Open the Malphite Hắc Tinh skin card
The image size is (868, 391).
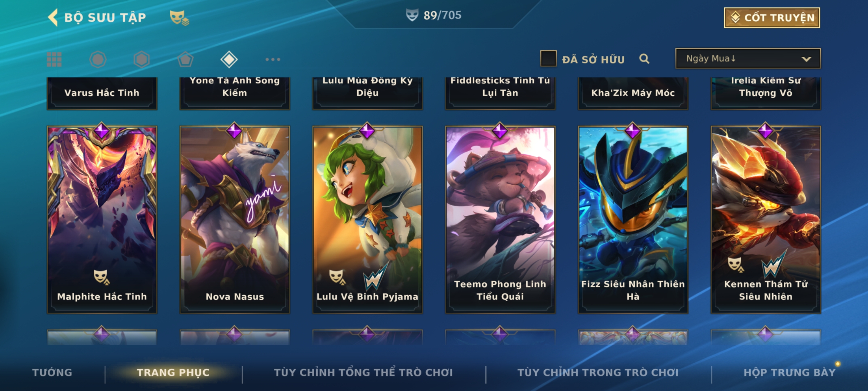pos(102,219)
